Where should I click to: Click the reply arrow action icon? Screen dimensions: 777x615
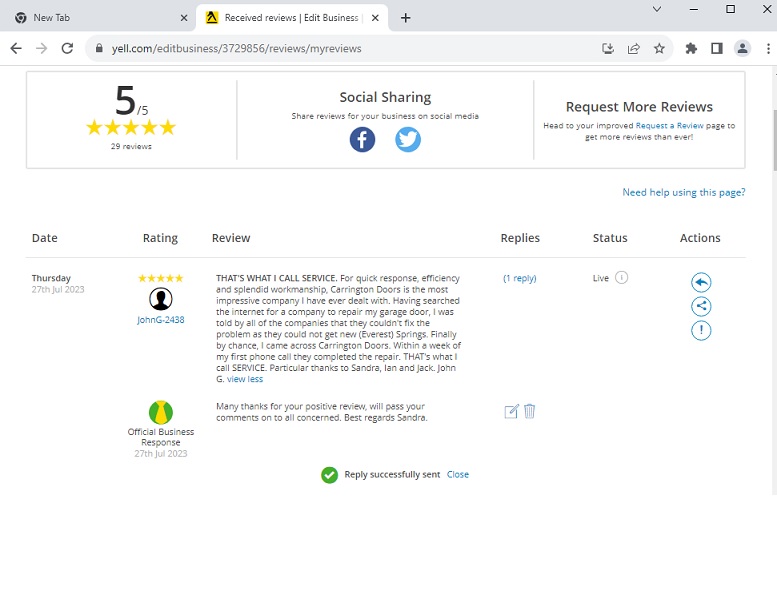click(701, 282)
